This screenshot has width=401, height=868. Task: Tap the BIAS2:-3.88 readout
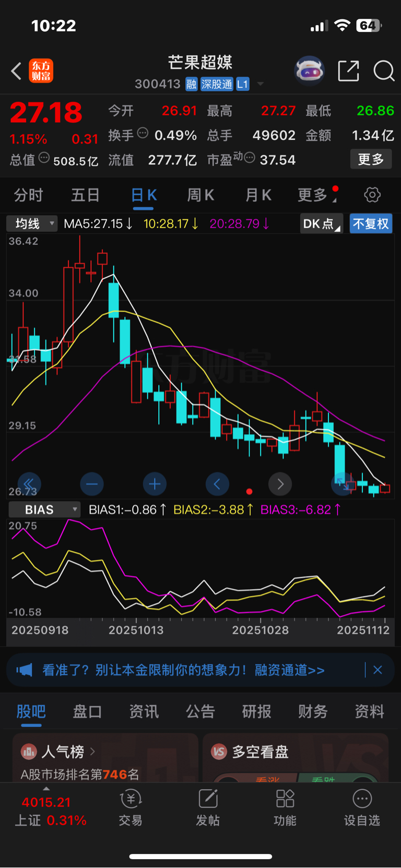(214, 509)
